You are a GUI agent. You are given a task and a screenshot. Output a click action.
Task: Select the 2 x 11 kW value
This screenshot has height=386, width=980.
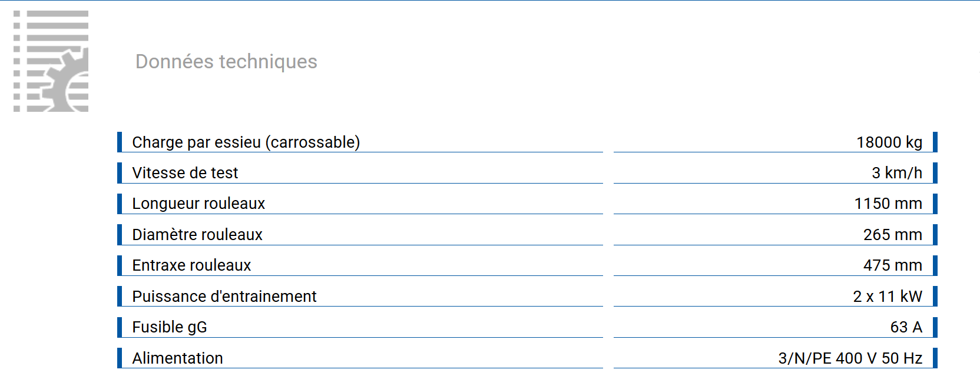pos(887,297)
